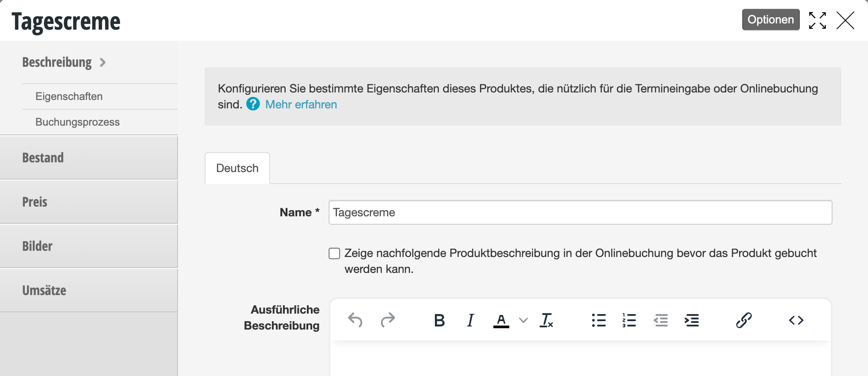Insert a numbered list
The image size is (868, 376).
[x=629, y=320]
